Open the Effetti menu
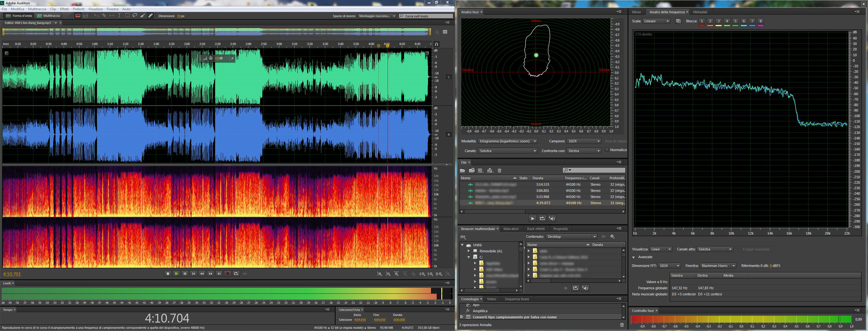868x331 pixels. [x=64, y=9]
